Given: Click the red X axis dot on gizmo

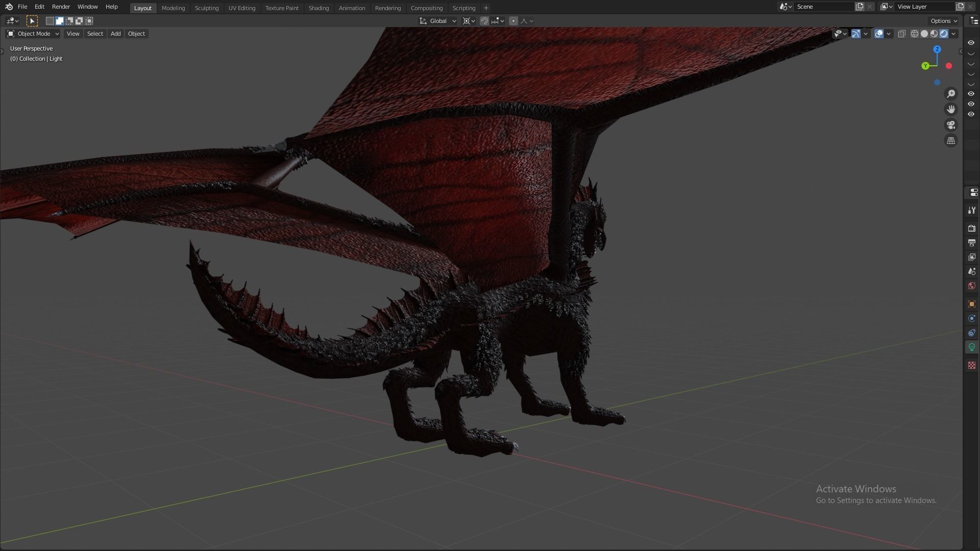Looking at the screenshot, I should tap(949, 66).
